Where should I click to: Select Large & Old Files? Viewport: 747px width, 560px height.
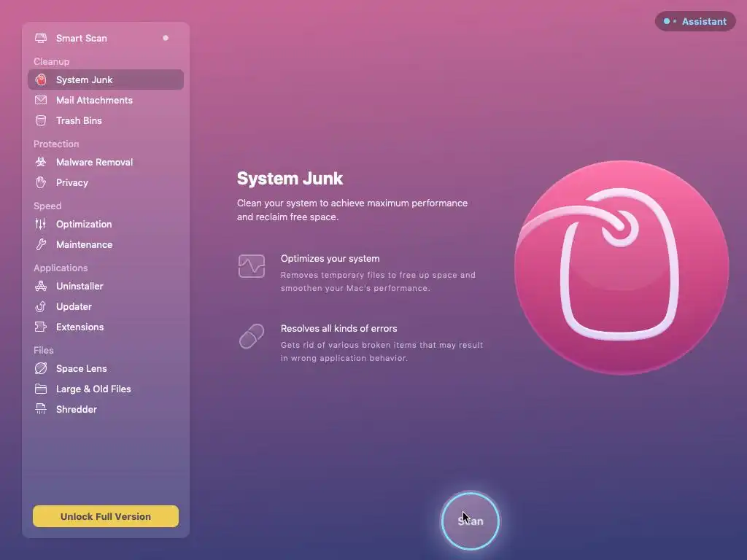[x=106, y=389]
